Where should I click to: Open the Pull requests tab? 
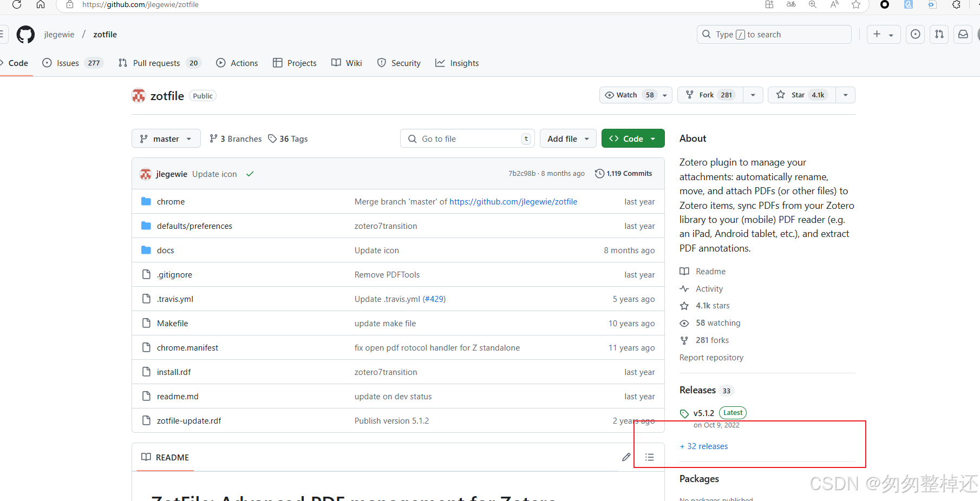coord(160,63)
